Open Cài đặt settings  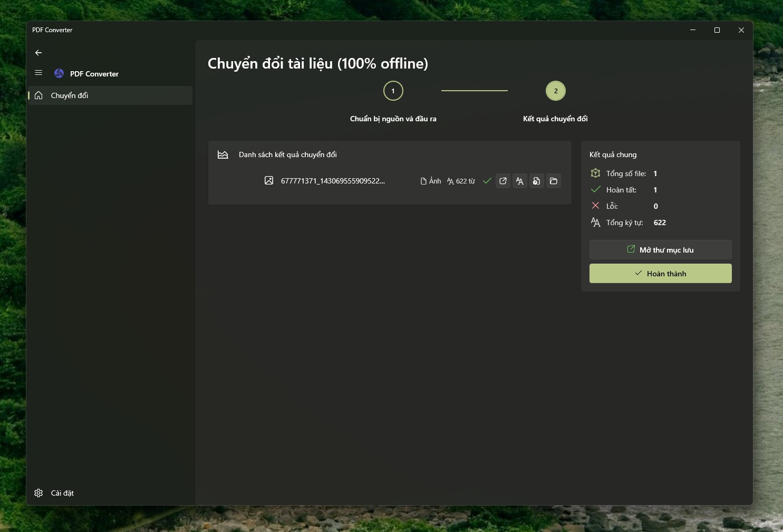(110, 493)
